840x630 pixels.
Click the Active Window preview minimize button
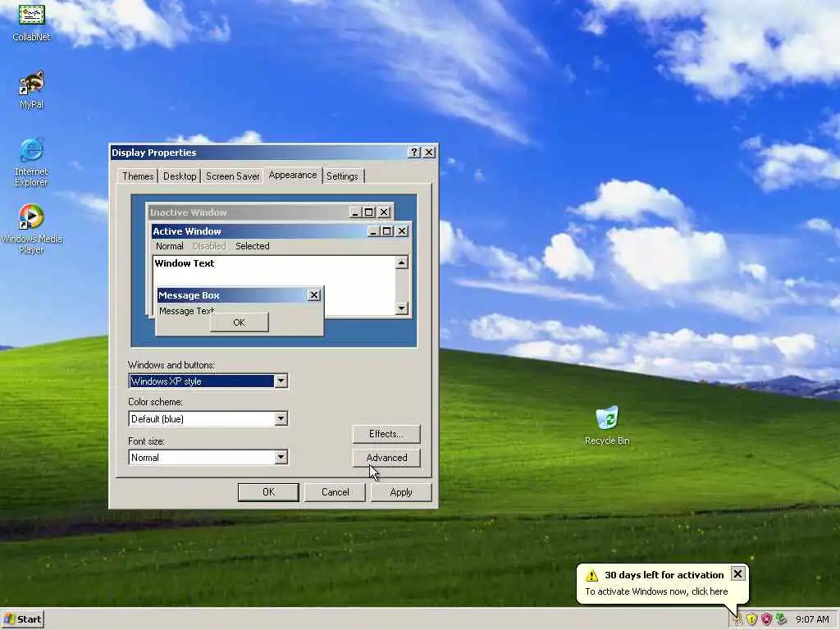(x=373, y=231)
